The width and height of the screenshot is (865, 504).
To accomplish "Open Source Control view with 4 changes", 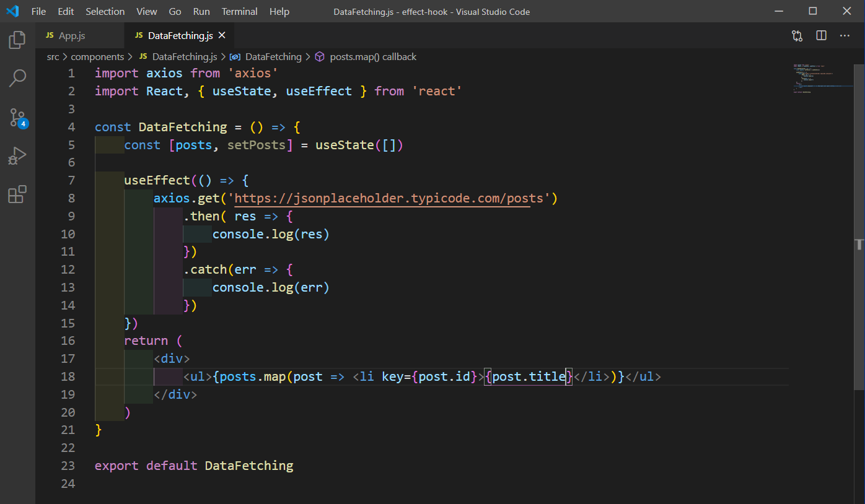I will click(x=17, y=117).
